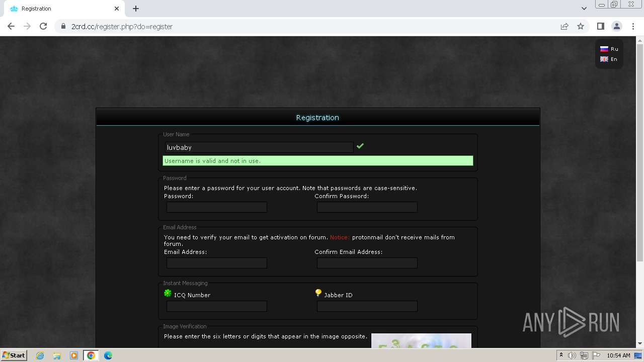Screen dimensions: 644x362
Task: Show hidden system tray icons
Action: point(561,355)
